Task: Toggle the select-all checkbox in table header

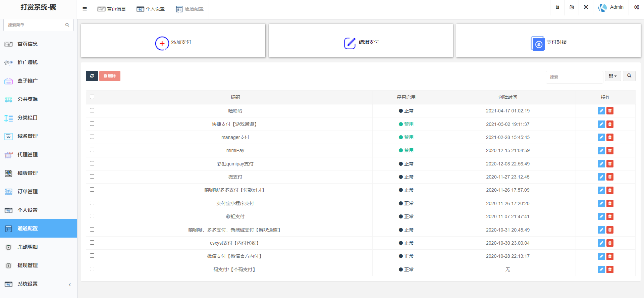Action: pos(92,97)
